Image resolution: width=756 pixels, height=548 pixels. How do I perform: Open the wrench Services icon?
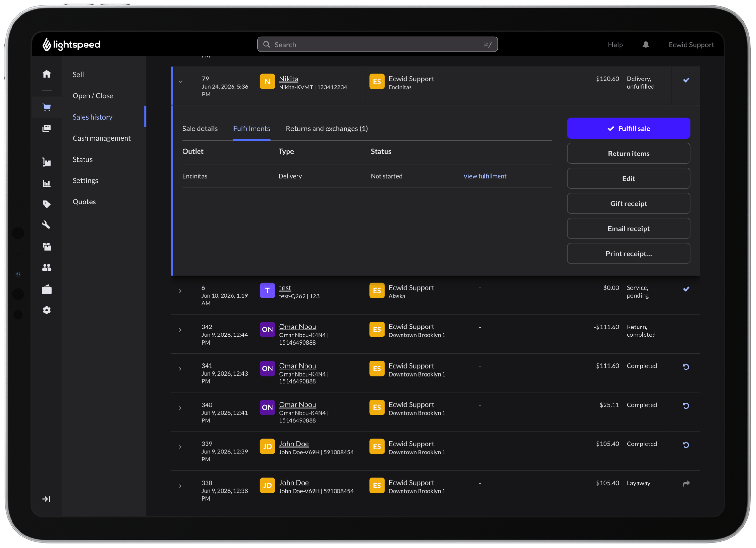(46, 225)
